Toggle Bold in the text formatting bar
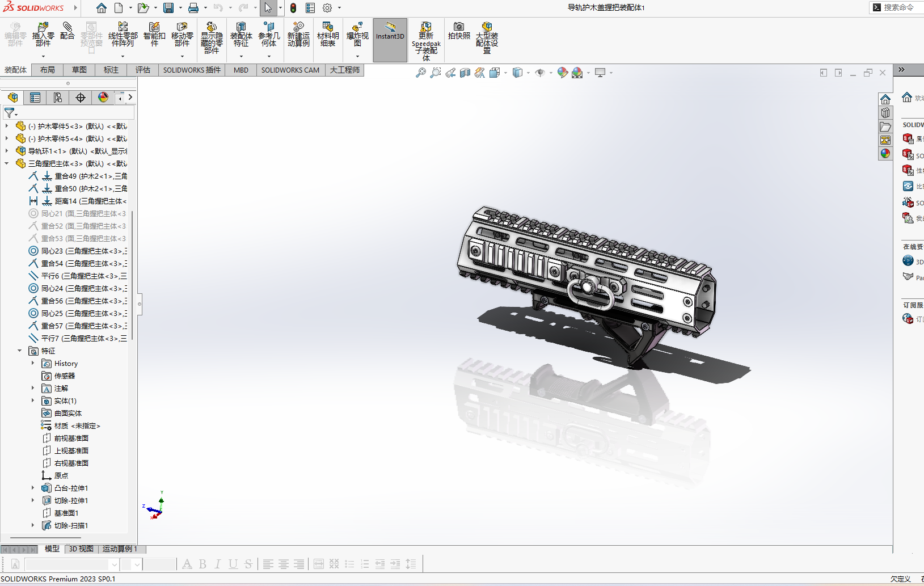This screenshot has height=586, width=924. [x=202, y=564]
